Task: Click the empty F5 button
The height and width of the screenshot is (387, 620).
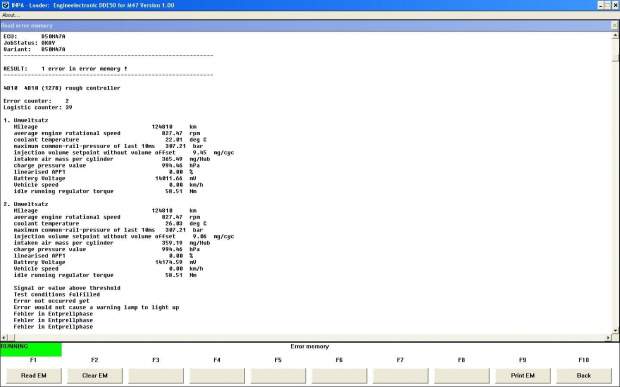Action: (x=278, y=376)
